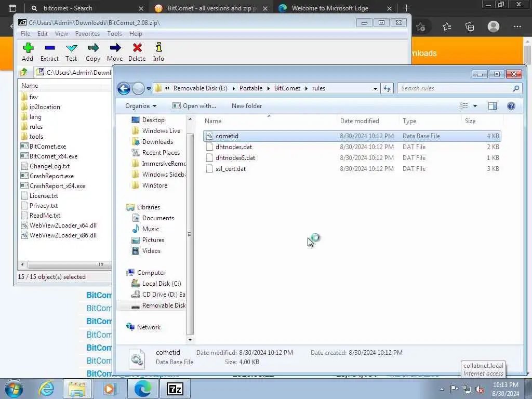Open the File menu in 7-Zip
The image size is (532, 399).
pyautogui.click(x=25, y=34)
